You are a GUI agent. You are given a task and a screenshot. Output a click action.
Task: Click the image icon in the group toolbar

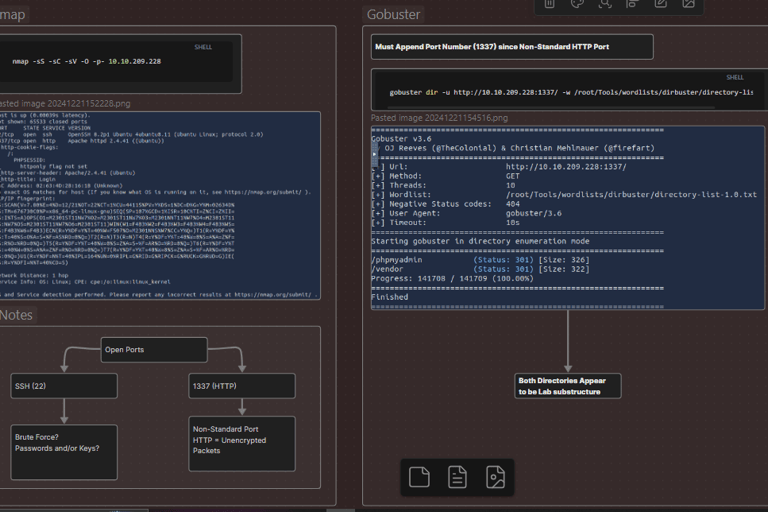(x=689, y=4)
